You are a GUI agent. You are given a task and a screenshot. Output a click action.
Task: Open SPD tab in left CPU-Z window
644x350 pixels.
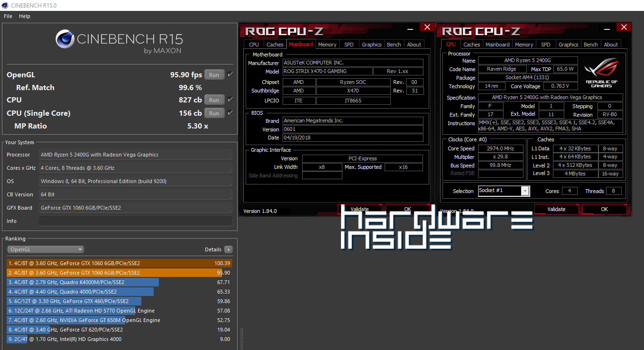(x=349, y=45)
